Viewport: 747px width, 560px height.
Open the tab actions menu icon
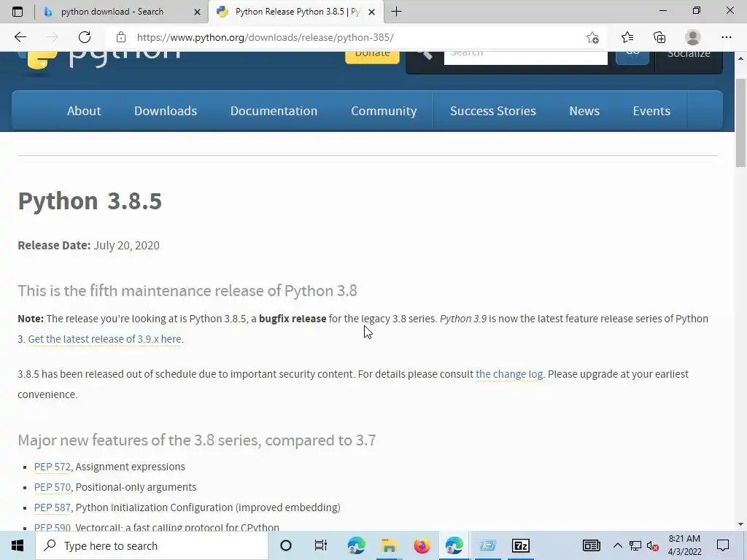[x=18, y=12]
